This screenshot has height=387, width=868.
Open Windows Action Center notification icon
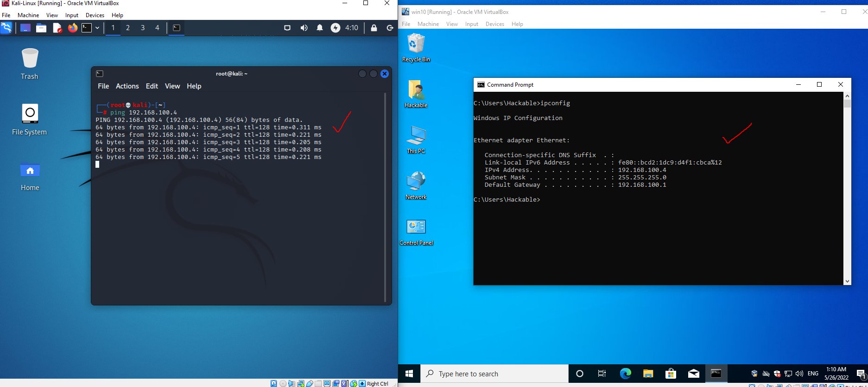861,374
